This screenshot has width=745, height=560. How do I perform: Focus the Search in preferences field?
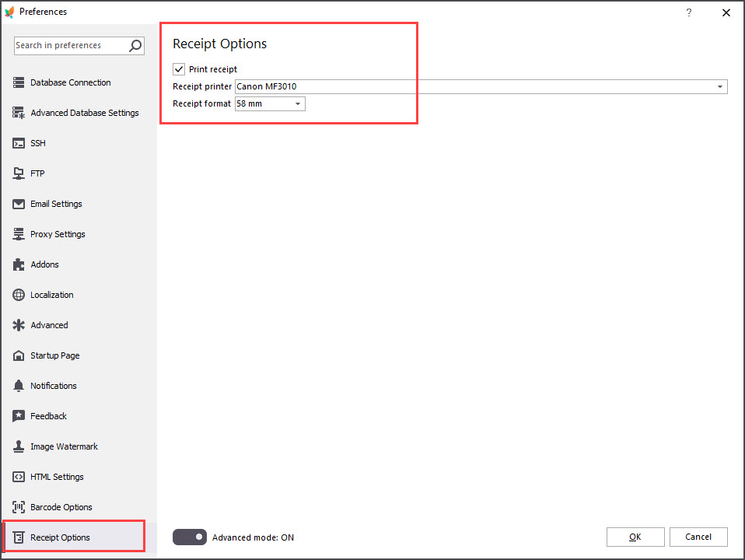coord(70,46)
